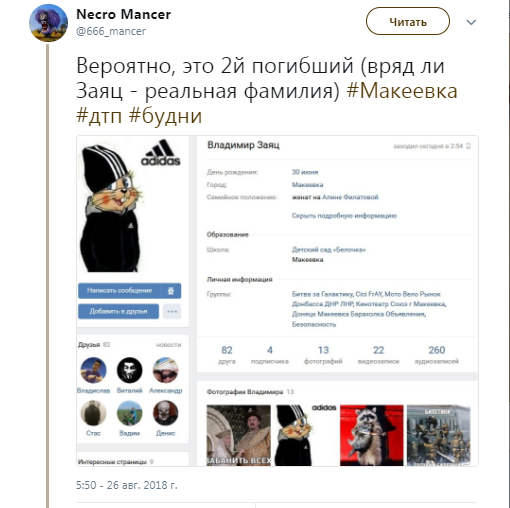Open the raccoon photo thumbnail
510x508 pixels.
pos(372,435)
